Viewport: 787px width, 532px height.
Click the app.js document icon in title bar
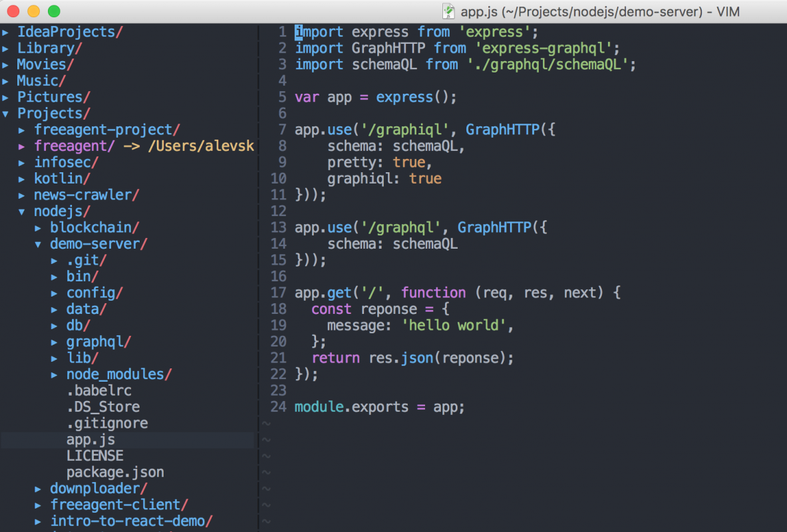click(450, 11)
